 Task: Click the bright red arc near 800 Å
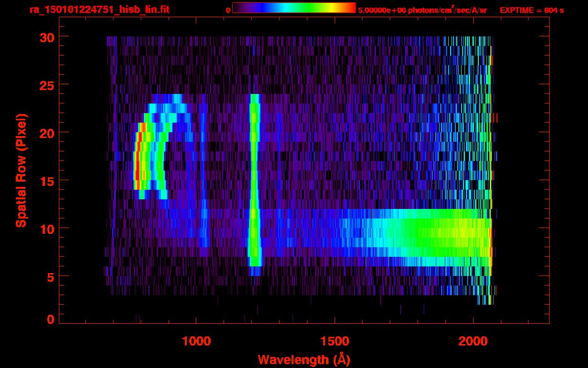(137, 161)
